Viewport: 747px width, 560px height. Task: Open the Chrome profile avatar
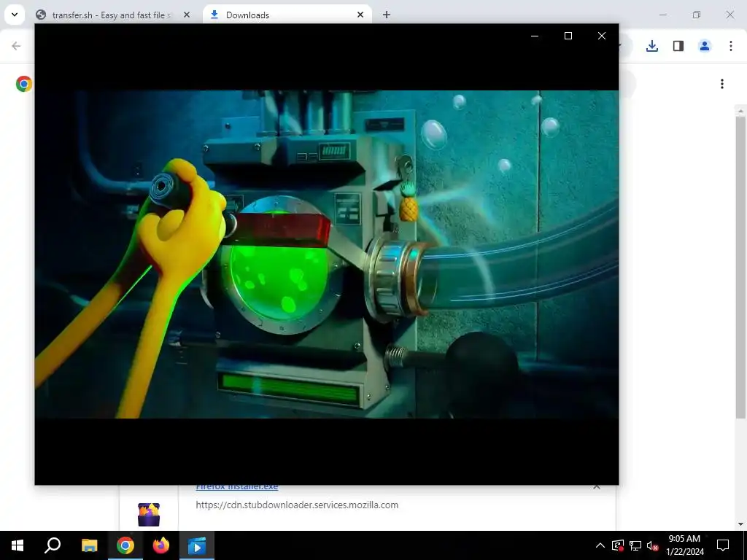click(705, 46)
